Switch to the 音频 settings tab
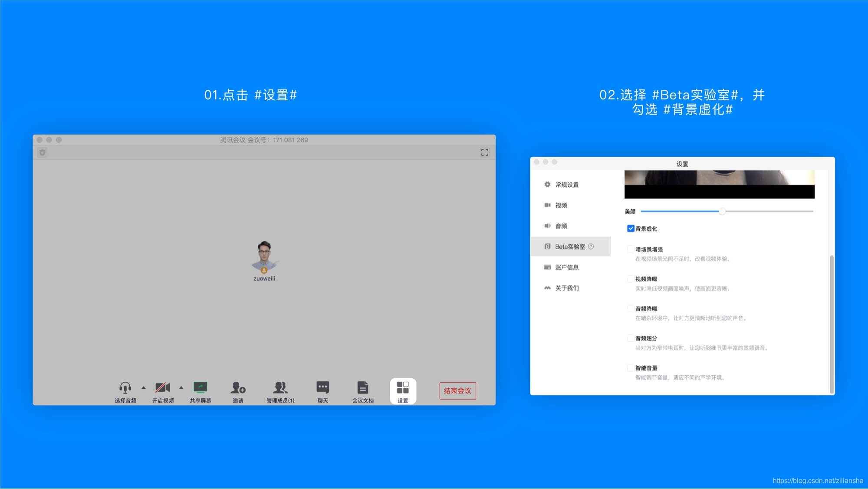868x489 pixels. 561,226
